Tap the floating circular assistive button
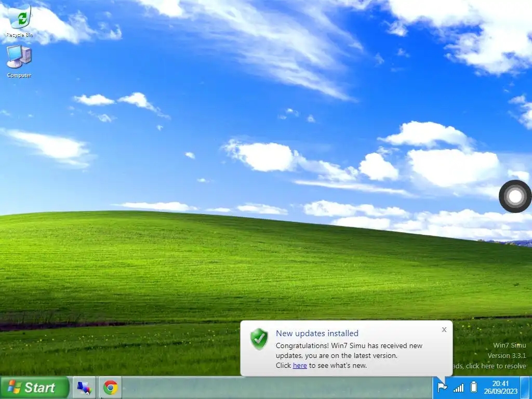The height and width of the screenshot is (399, 532). click(515, 196)
